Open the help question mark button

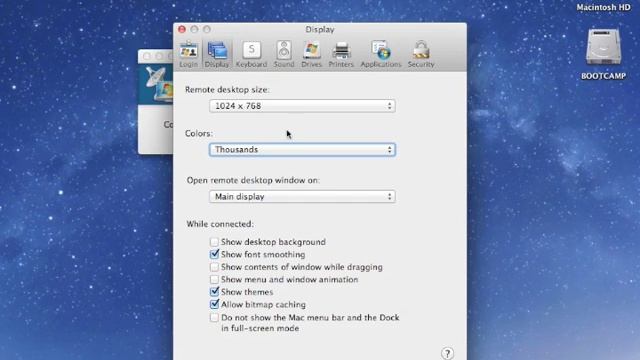tap(447, 353)
